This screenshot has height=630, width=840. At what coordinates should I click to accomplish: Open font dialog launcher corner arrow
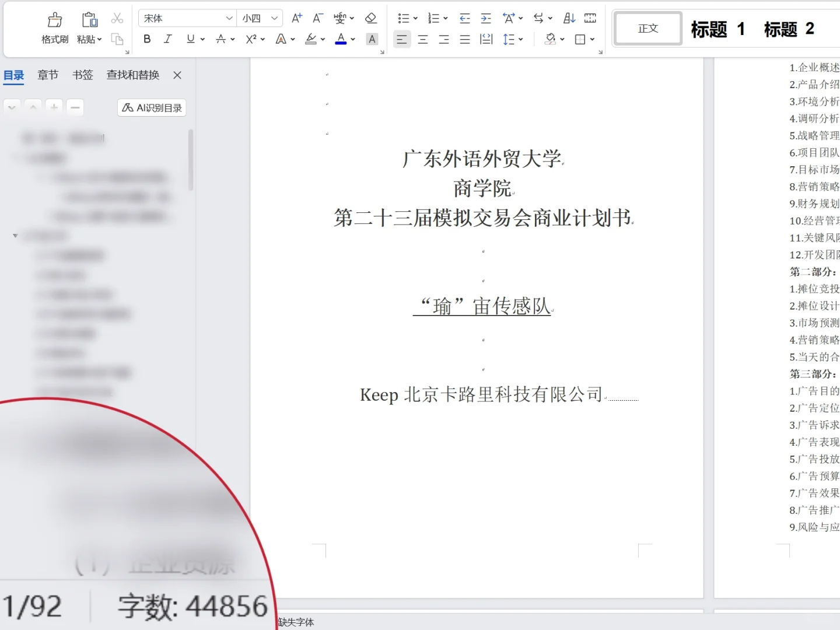tap(382, 52)
